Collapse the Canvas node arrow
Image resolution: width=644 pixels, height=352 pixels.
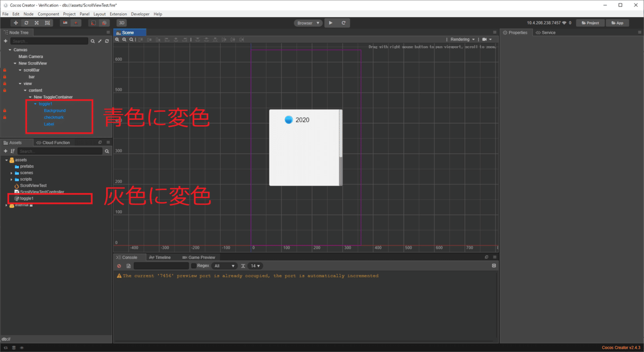coord(10,49)
